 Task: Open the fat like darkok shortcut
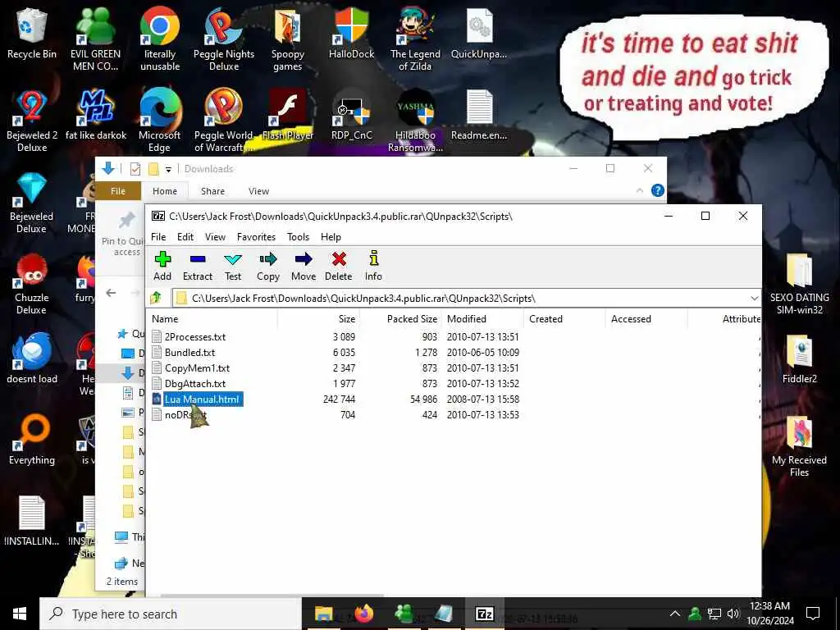(96, 115)
